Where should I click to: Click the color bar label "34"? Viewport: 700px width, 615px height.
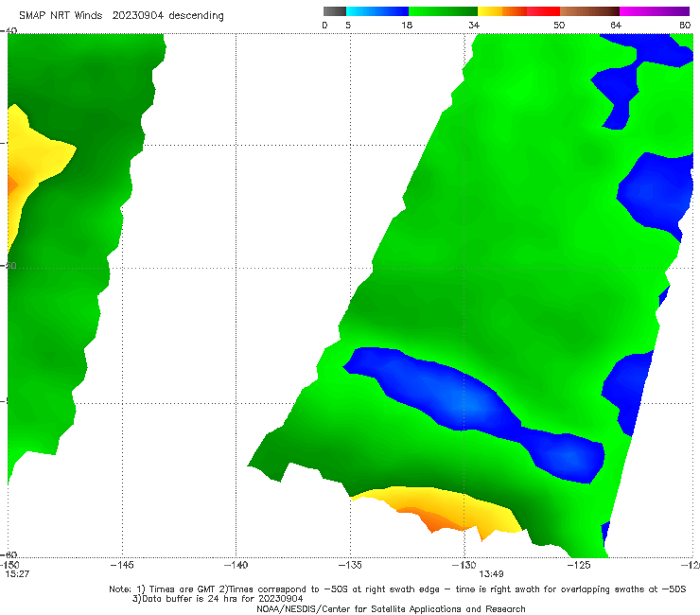tap(474, 26)
